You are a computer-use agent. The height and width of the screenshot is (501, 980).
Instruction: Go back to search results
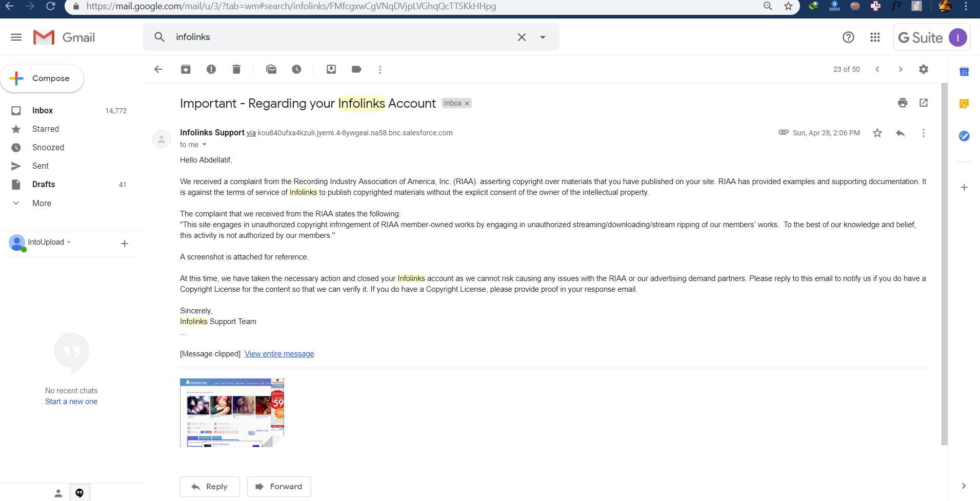coord(158,69)
